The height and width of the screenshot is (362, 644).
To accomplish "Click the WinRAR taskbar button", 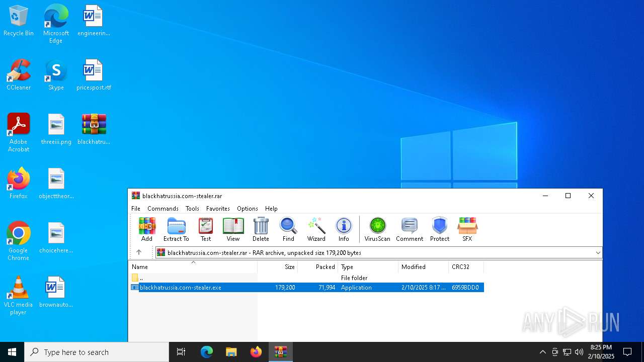I will [281, 352].
